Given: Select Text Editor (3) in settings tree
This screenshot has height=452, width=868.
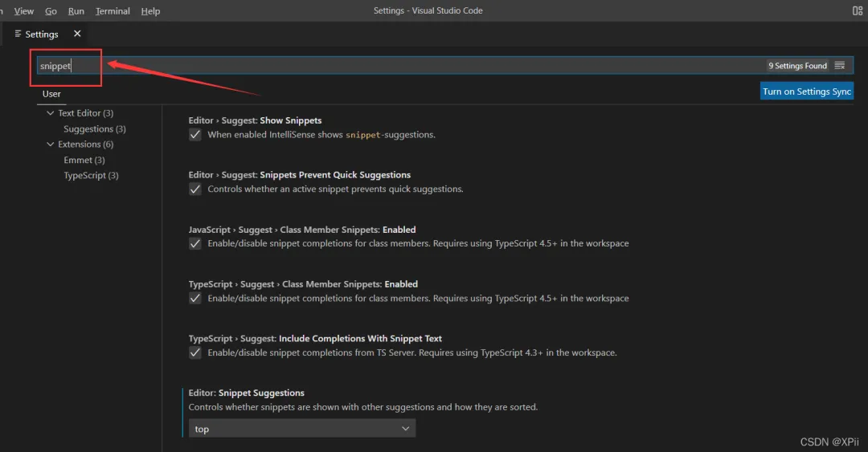Looking at the screenshot, I should click(x=86, y=113).
